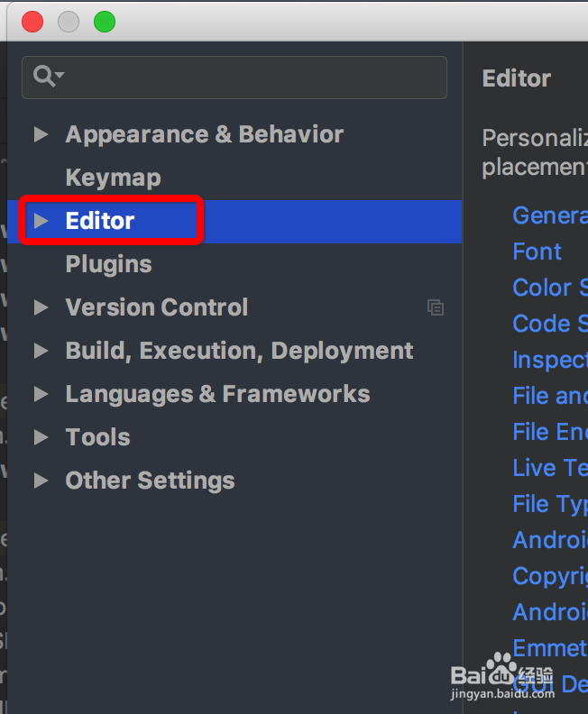This screenshot has height=714, width=588.
Task: Open the Plugins settings page
Action: [108, 264]
